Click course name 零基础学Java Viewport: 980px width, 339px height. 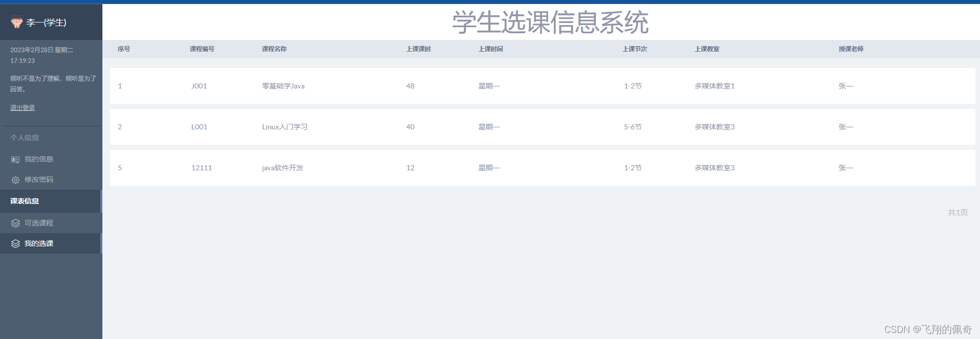tap(283, 86)
